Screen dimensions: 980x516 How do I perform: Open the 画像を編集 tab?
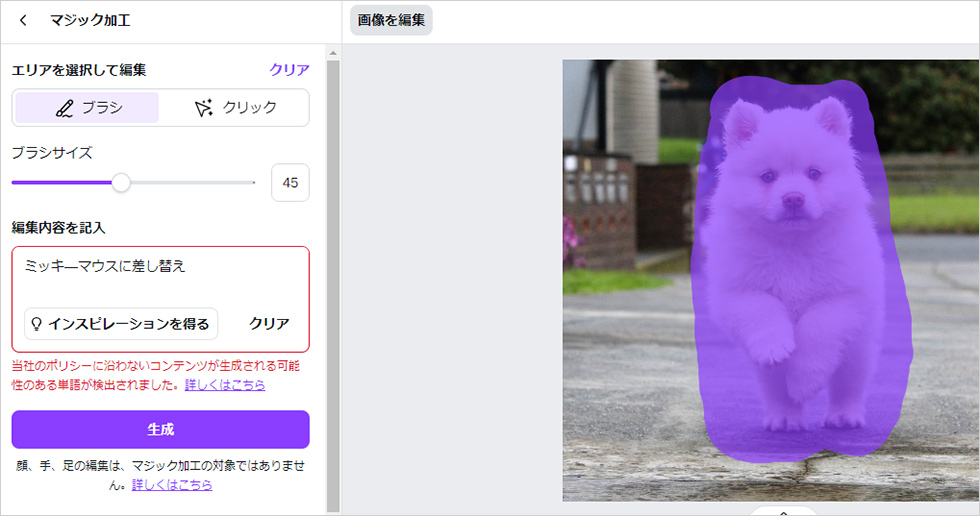(x=391, y=20)
